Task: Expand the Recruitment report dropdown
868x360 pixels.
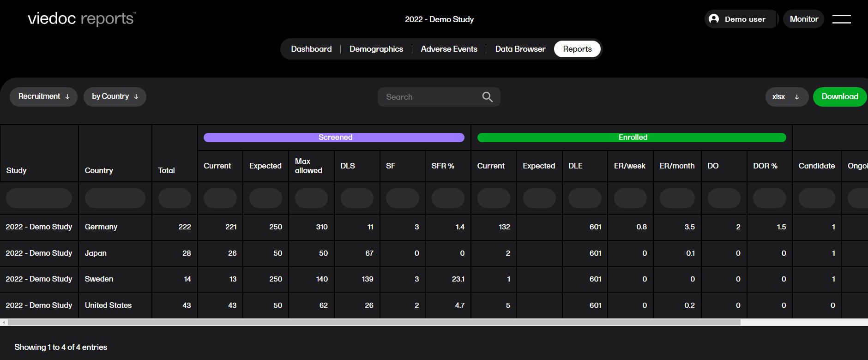Action: [43, 97]
